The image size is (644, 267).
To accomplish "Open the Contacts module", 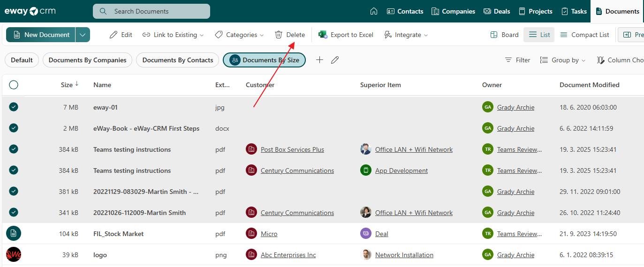I will (405, 11).
